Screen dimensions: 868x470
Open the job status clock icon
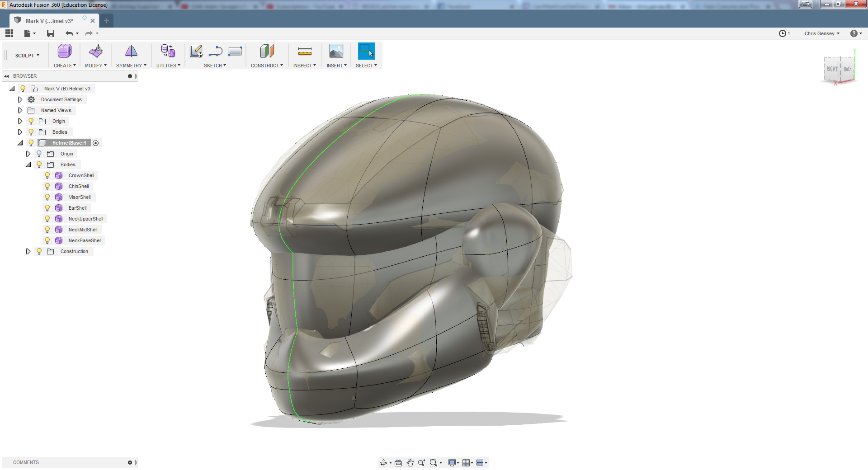pyautogui.click(x=783, y=33)
